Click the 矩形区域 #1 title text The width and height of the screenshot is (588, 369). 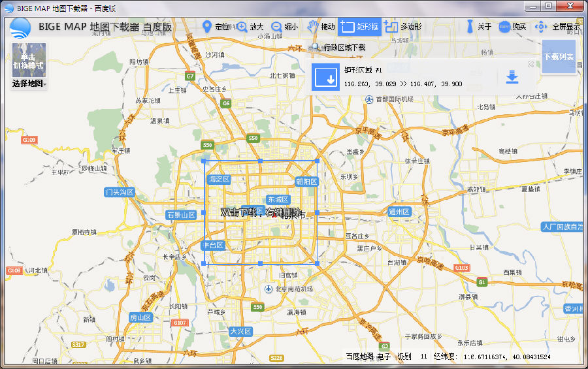pyautogui.click(x=363, y=70)
